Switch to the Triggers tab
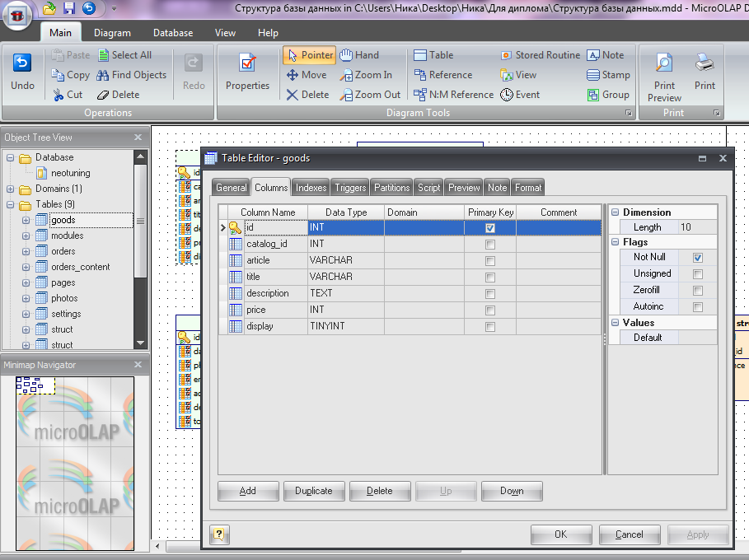This screenshot has width=749, height=560. pos(350,188)
